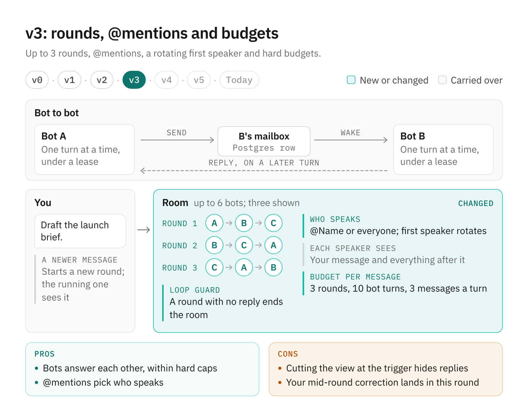Click bot C circle in Round 2

pos(244,245)
